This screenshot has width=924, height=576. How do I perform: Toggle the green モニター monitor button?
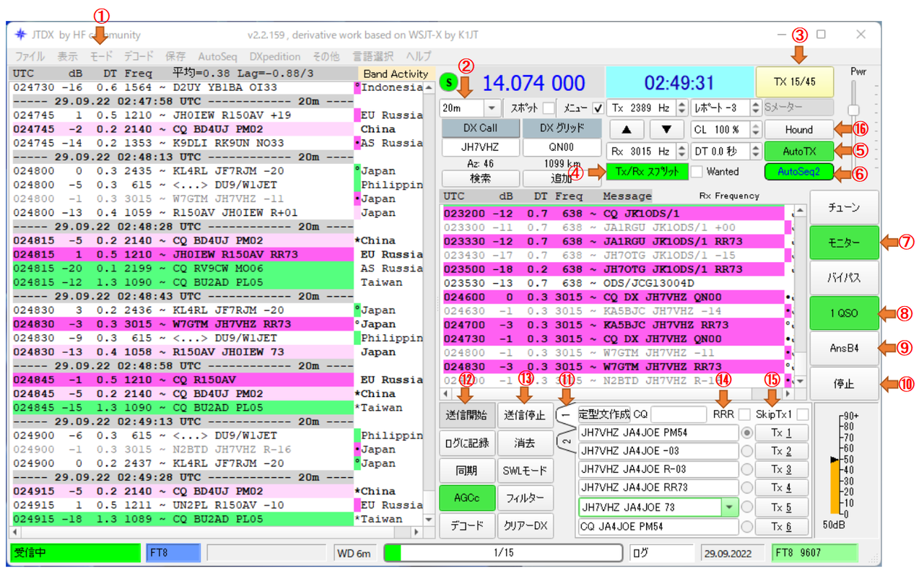point(844,243)
